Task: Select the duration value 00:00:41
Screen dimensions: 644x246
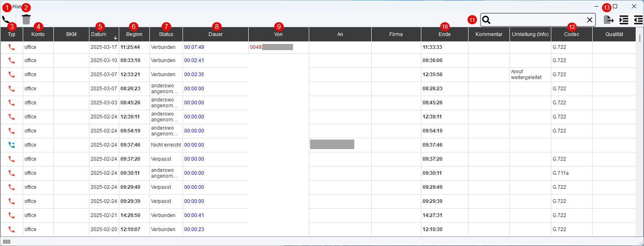Action: (x=194, y=215)
